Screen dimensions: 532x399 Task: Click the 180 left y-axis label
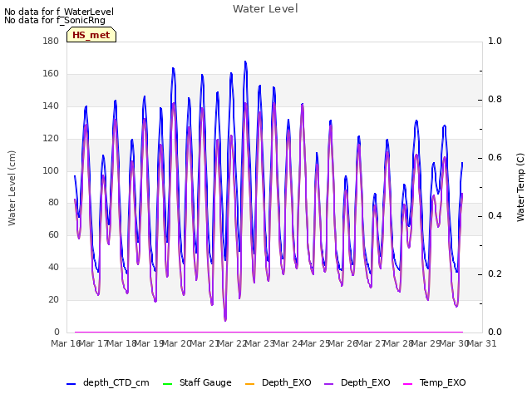[51, 41]
